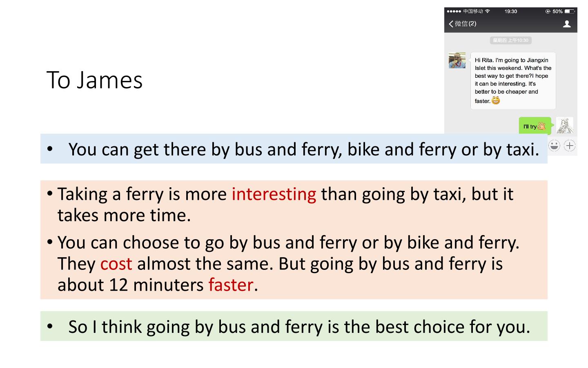Tap the battery indicator in status bar
This screenshot has width=588, height=368.
570,11
